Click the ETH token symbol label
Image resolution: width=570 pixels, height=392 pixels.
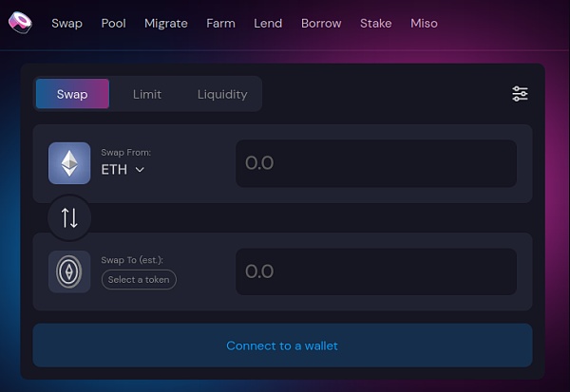point(114,170)
